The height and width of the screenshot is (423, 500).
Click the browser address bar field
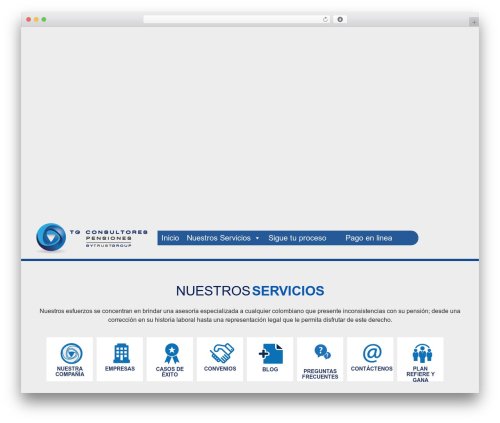click(x=237, y=19)
